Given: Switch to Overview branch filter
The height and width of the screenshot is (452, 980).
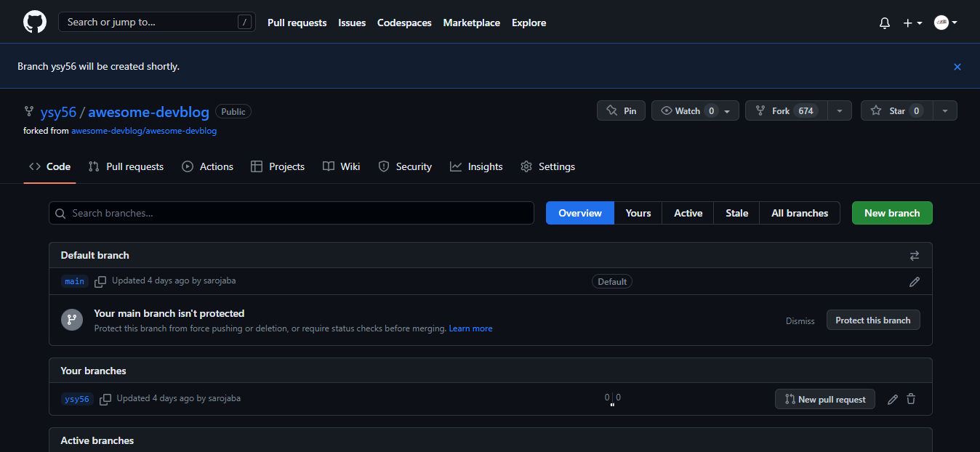Looking at the screenshot, I should pyautogui.click(x=580, y=213).
